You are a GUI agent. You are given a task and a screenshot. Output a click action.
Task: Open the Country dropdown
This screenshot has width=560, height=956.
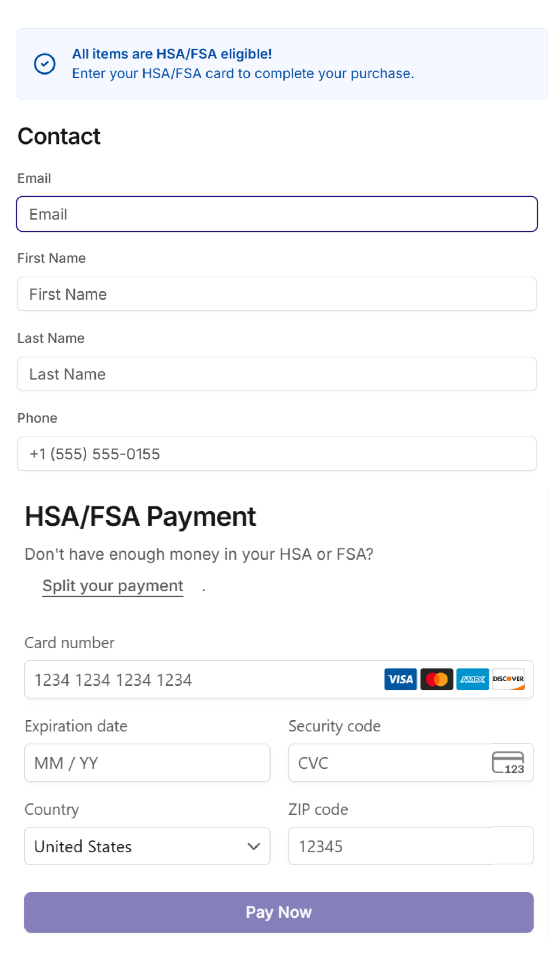click(x=147, y=846)
